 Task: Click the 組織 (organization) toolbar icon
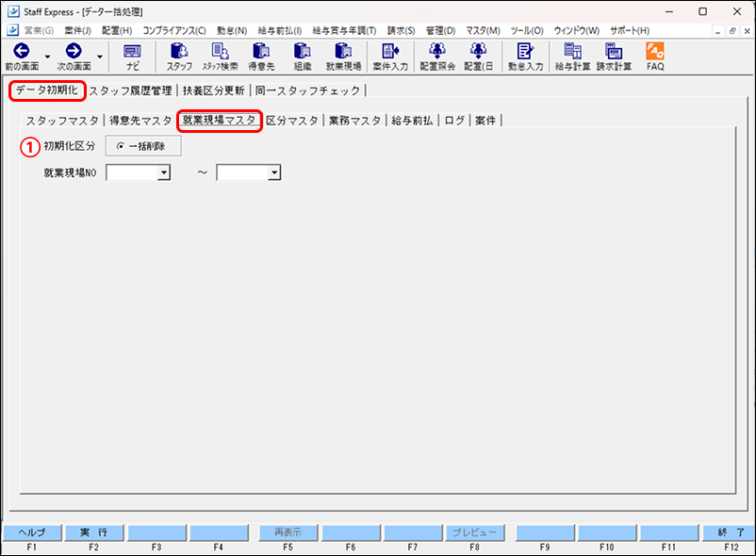point(302,57)
